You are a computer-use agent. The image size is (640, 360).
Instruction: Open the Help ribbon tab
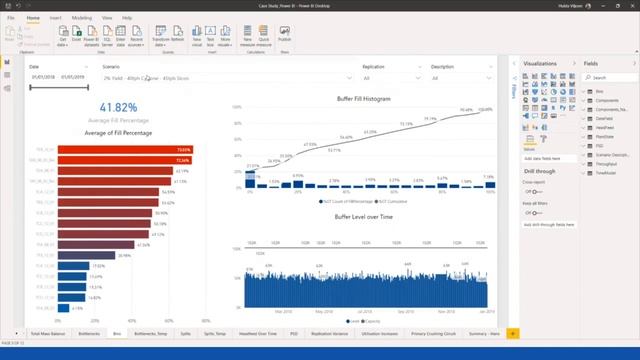127,18
